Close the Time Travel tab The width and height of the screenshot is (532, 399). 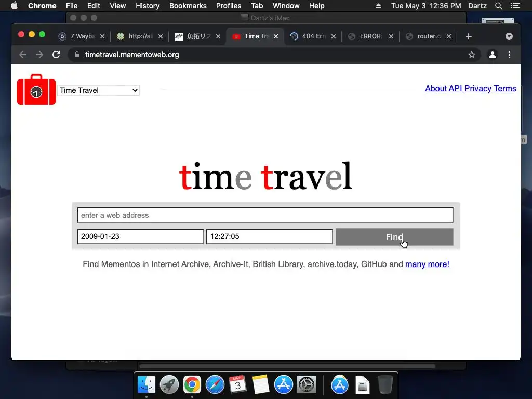pyautogui.click(x=276, y=36)
